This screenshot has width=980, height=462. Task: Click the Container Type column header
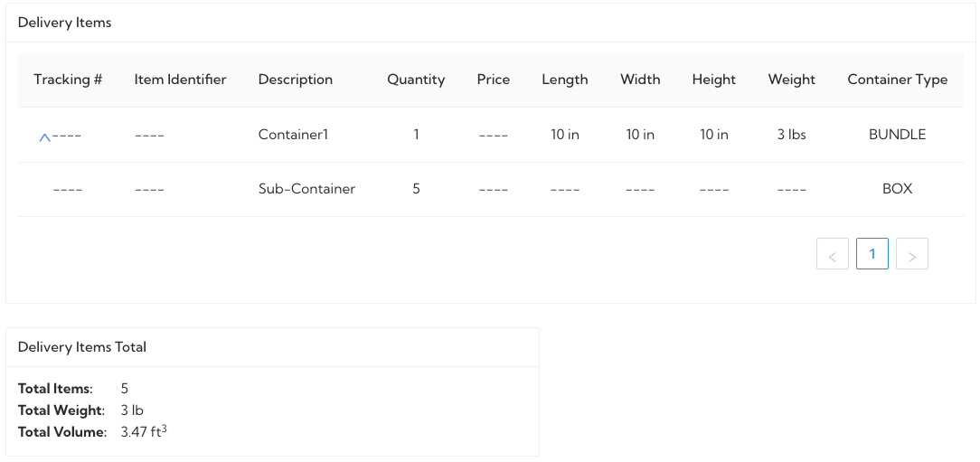898,80
